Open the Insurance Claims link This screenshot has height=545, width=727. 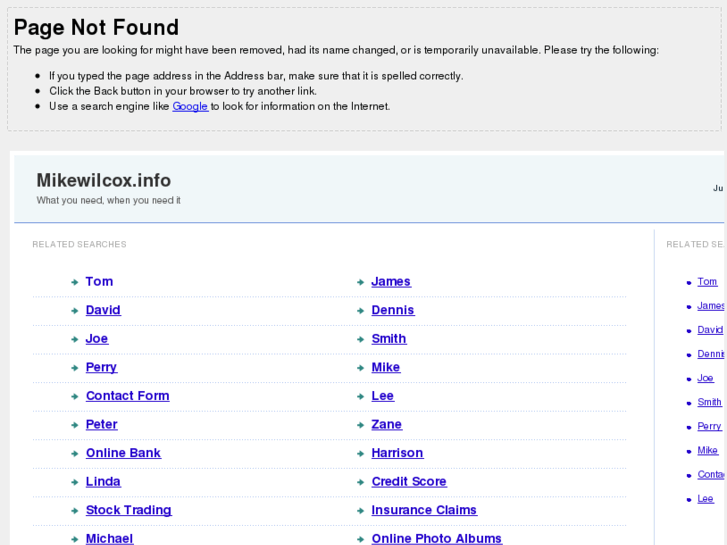pos(424,510)
